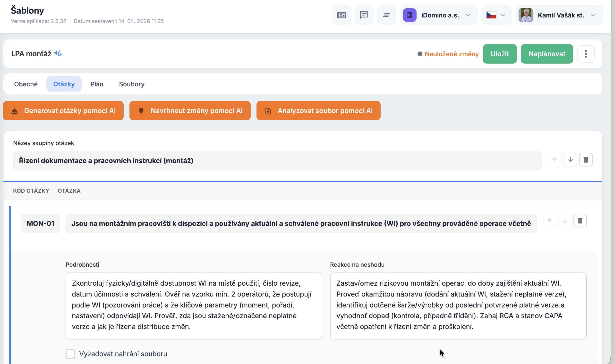Screen dimensions: 615x364
Task: Move question group down with arrow
Action: (x=570, y=160)
